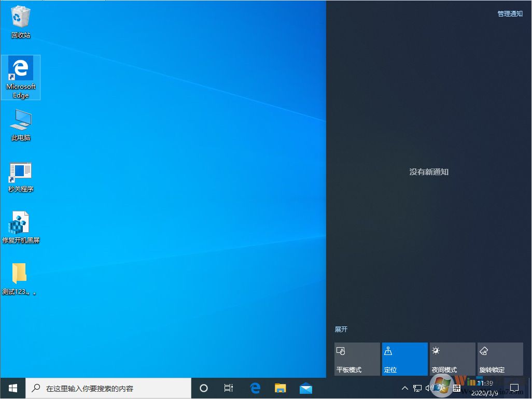Expand hidden system tray icons

[x=404, y=388]
